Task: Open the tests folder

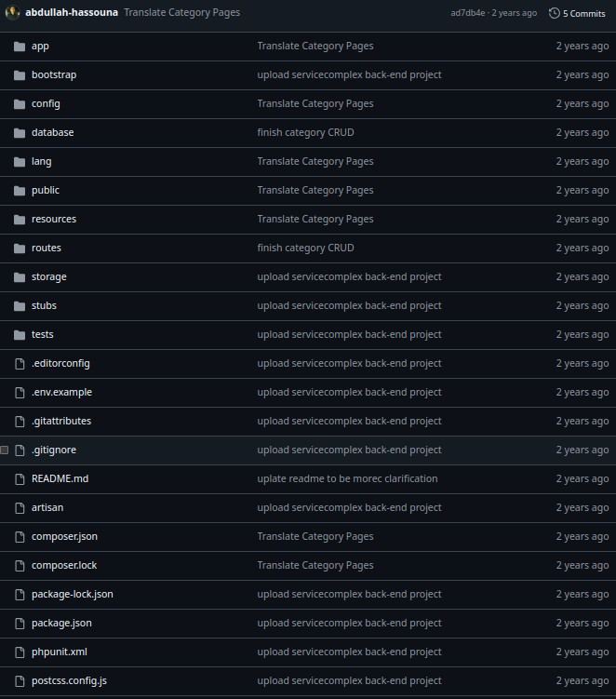Action: (x=42, y=334)
